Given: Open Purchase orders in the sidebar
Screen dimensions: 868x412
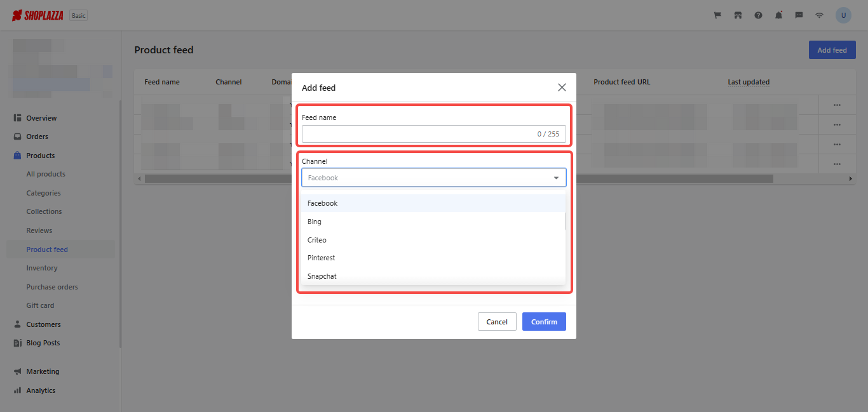Looking at the screenshot, I should pos(52,287).
